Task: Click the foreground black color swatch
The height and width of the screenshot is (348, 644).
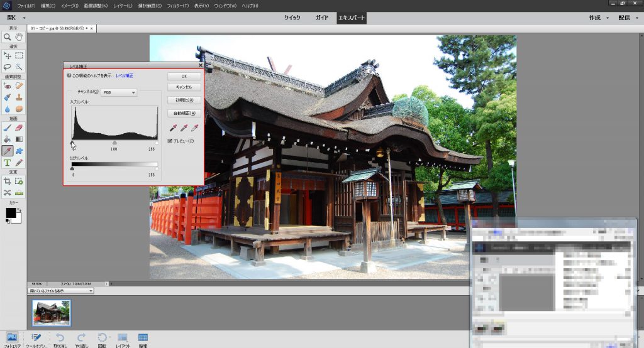Action: point(11,213)
